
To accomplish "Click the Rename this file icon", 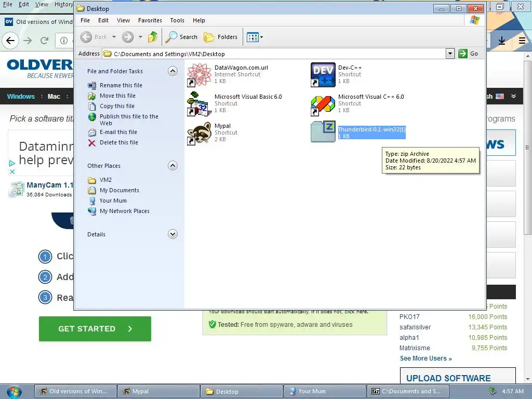I will 92,86.
